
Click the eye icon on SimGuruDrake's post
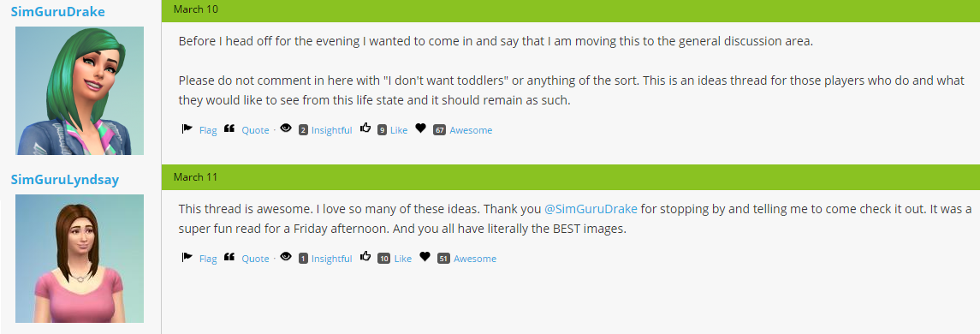(x=286, y=128)
